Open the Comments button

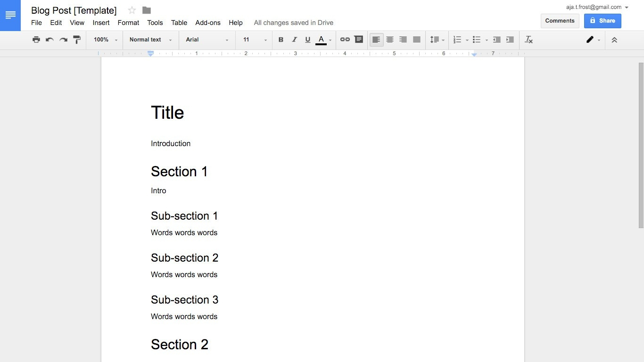[x=560, y=21]
